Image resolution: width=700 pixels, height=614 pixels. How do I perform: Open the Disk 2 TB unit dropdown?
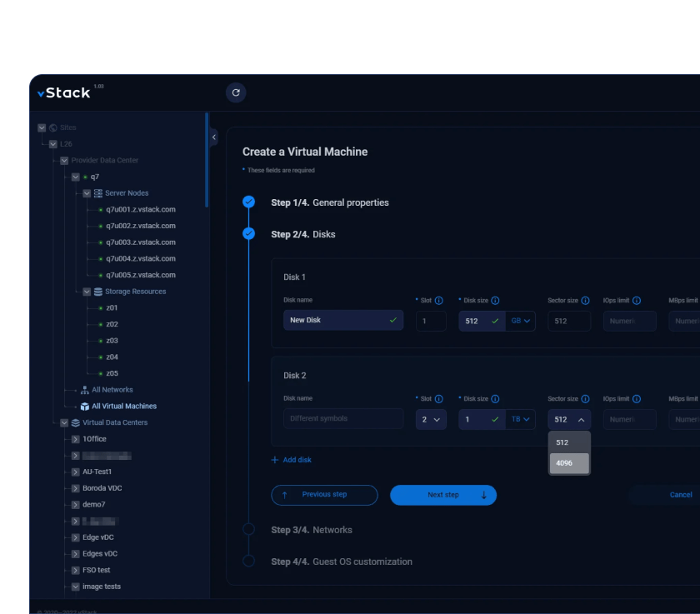coord(521,419)
